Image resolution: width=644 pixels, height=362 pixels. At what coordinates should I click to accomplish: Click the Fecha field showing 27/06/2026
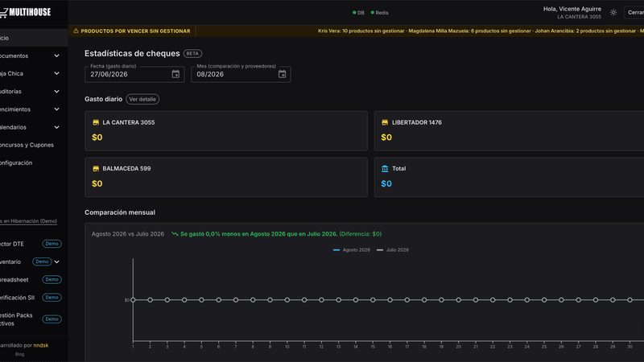134,74
